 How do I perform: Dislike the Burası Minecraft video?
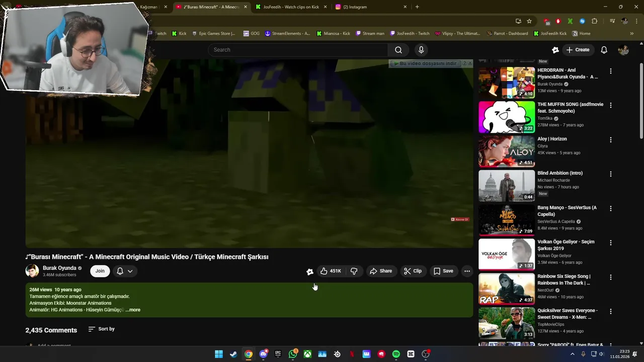tap(354, 271)
